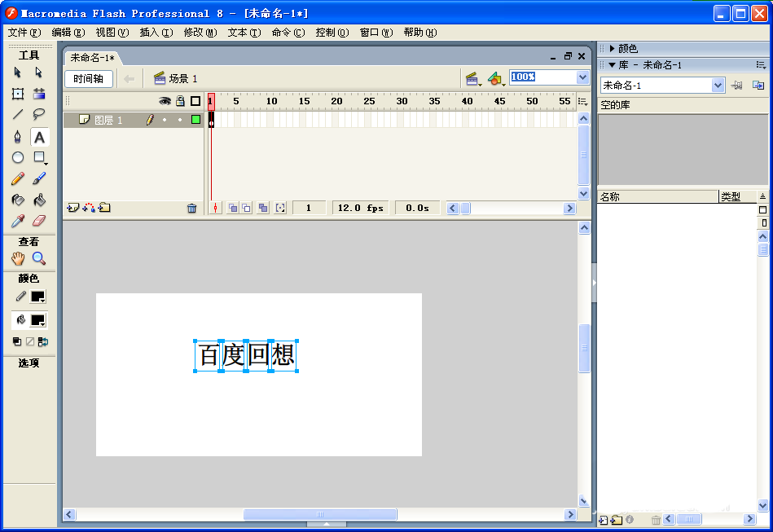Open the 文件 menu
The image size is (773, 532).
[24, 33]
